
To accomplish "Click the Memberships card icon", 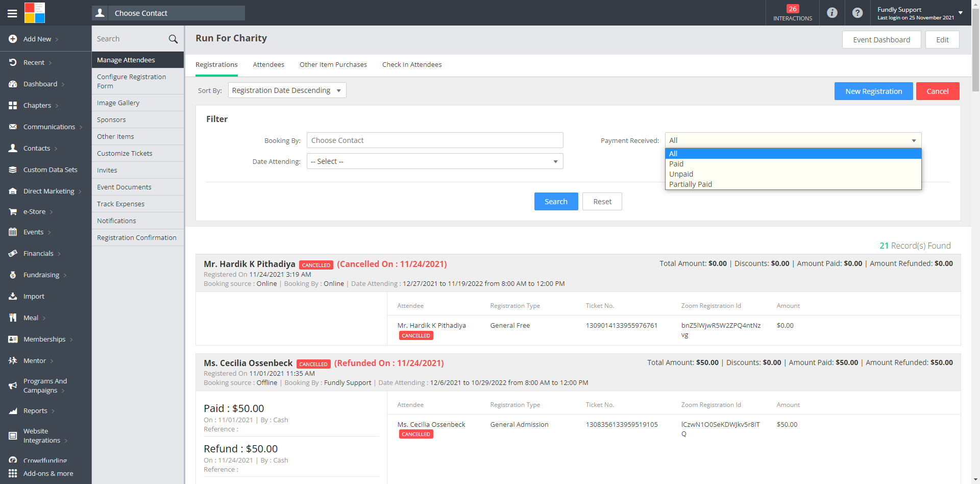I will (x=13, y=339).
